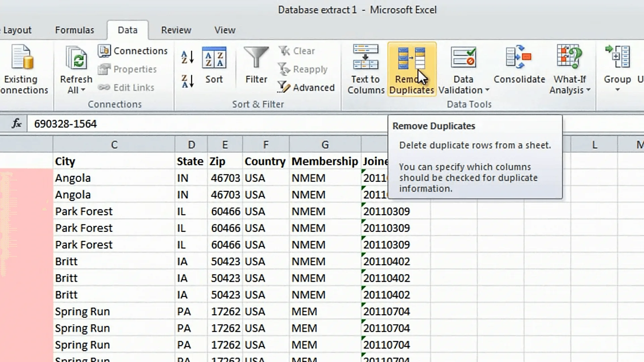
Task: Select the first 46703 zip cell
Action: tap(225, 178)
